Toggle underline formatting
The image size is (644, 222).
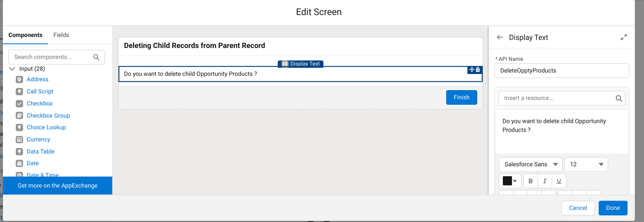(559, 181)
